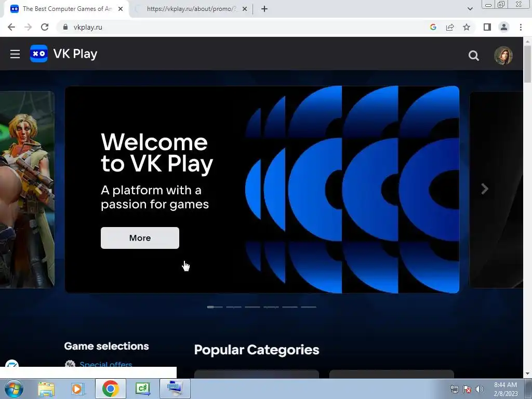Click the address bar showing vkplay.ru
Image resolution: width=532 pixels, height=399 pixels.
coord(244,27)
